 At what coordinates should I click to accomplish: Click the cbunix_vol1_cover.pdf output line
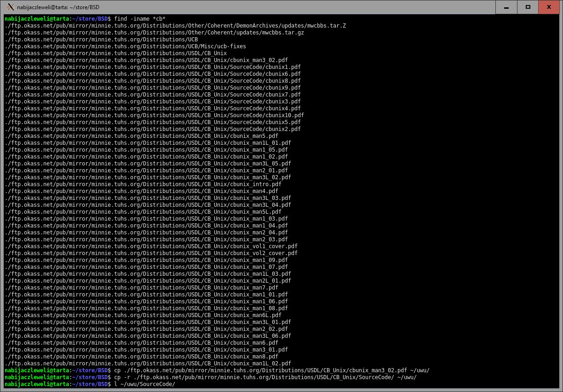coord(151,246)
